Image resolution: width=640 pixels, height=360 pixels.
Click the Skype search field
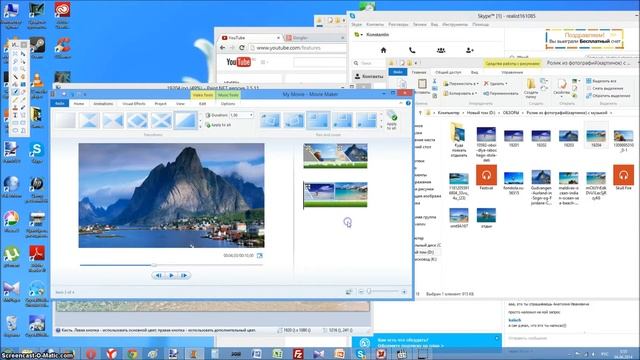pyautogui.click(x=369, y=63)
